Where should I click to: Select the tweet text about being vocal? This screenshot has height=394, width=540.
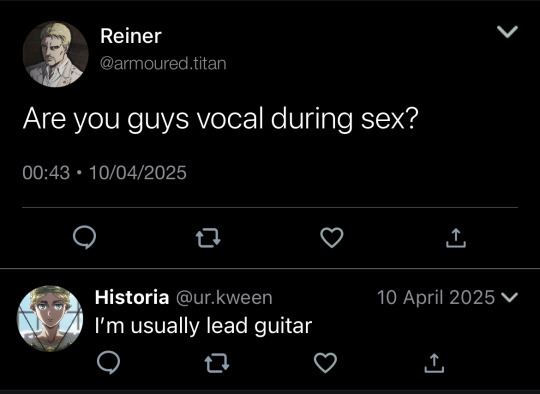220,119
